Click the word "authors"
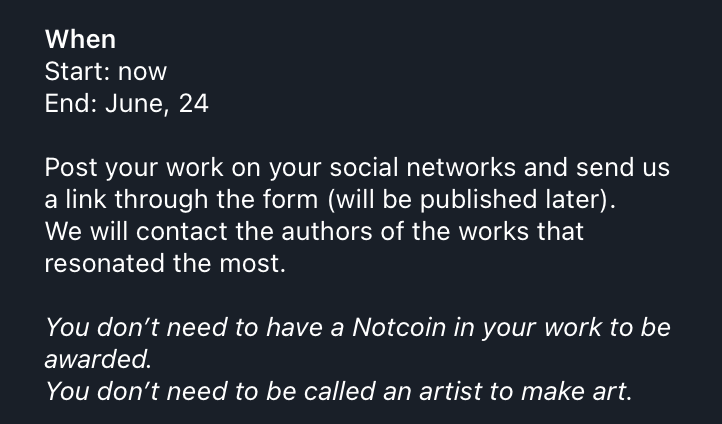Screen dimensions: 722x424 (x=326, y=231)
